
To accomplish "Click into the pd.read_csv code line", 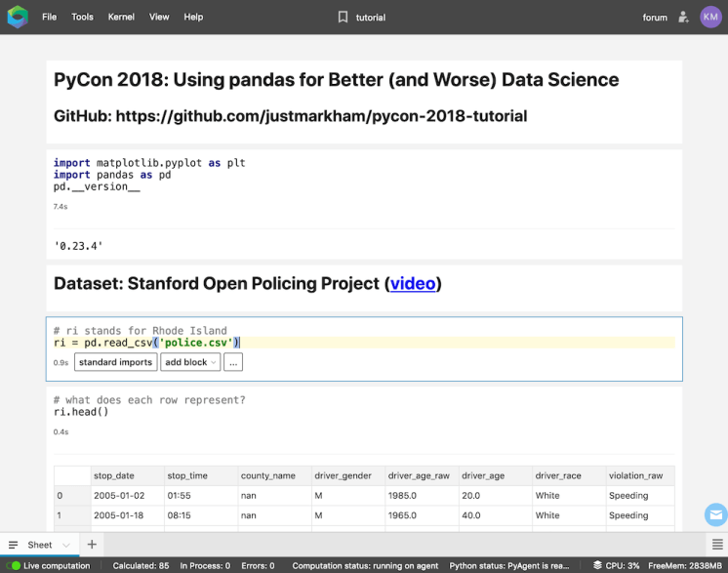I will click(x=364, y=343).
